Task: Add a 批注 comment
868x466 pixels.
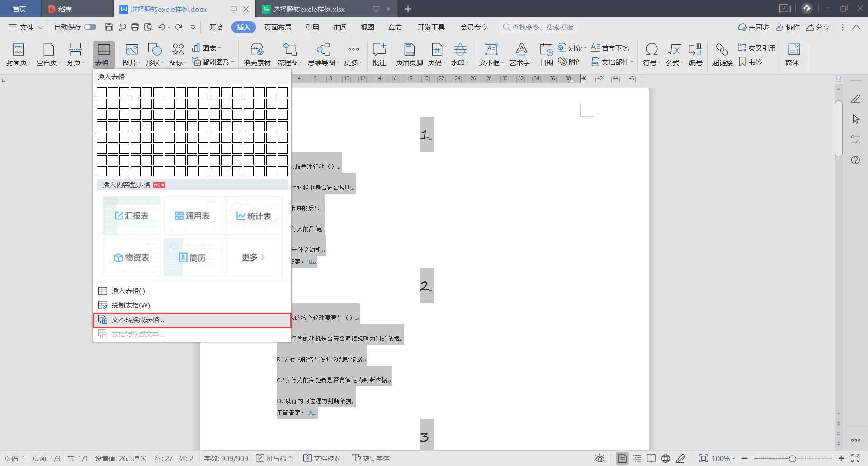Action: point(379,54)
